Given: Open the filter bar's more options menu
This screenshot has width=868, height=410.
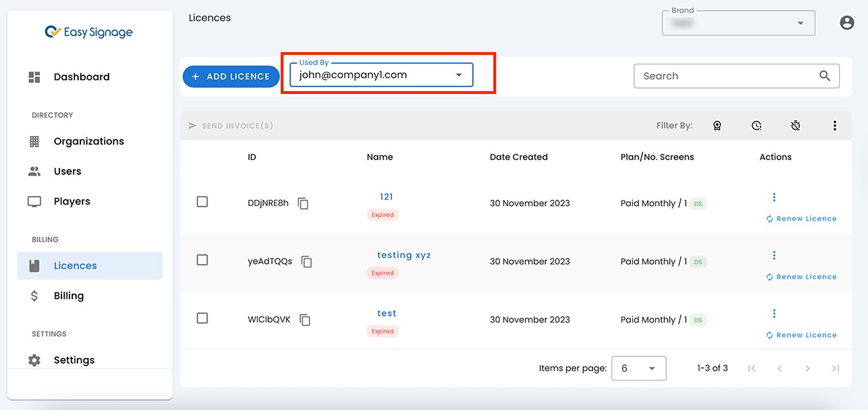Looking at the screenshot, I should coord(835,126).
